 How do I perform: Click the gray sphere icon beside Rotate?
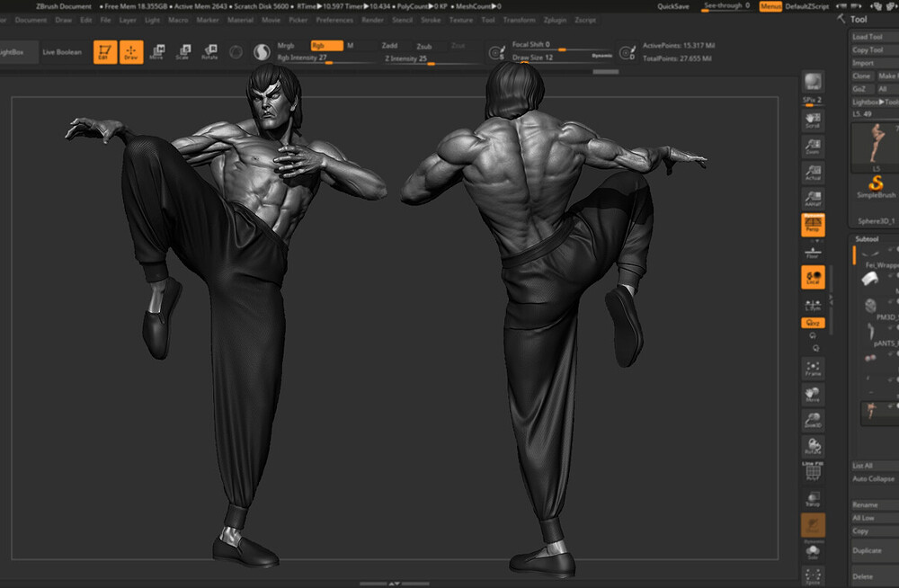236,52
